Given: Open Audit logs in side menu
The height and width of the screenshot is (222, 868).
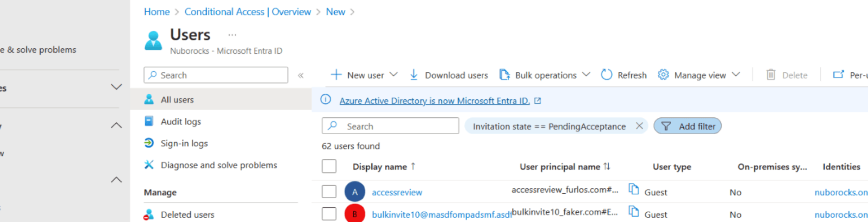Looking at the screenshot, I should 181,122.
